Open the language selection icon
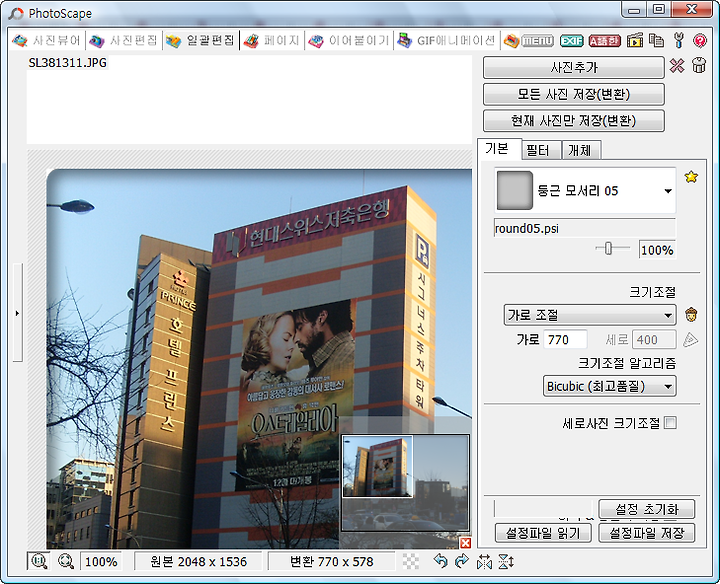The width and height of the screenshot is (720, 584). [x=604, y=41]
